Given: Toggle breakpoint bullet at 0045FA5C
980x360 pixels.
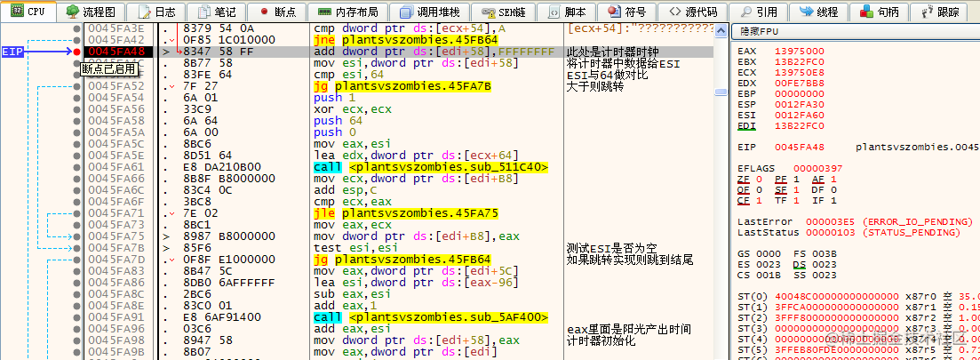Looking at the screenshot, I should pos(77,144).
